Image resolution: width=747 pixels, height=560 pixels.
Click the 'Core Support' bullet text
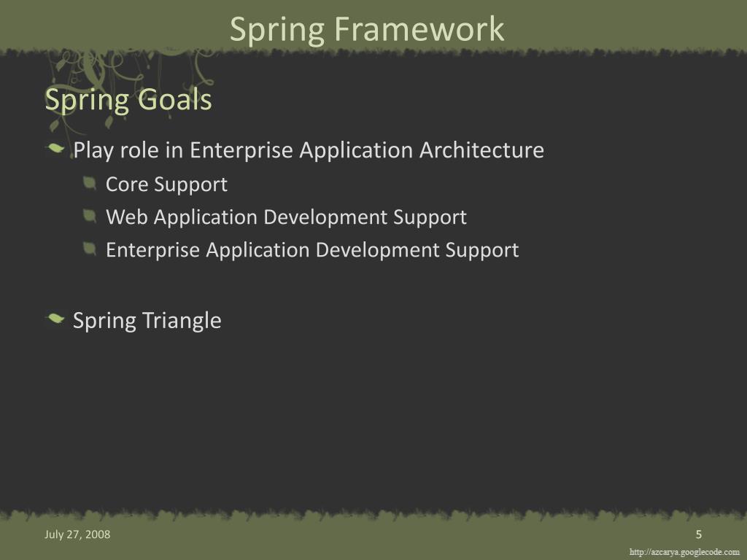pyautogui.click(x=166, y=184)
